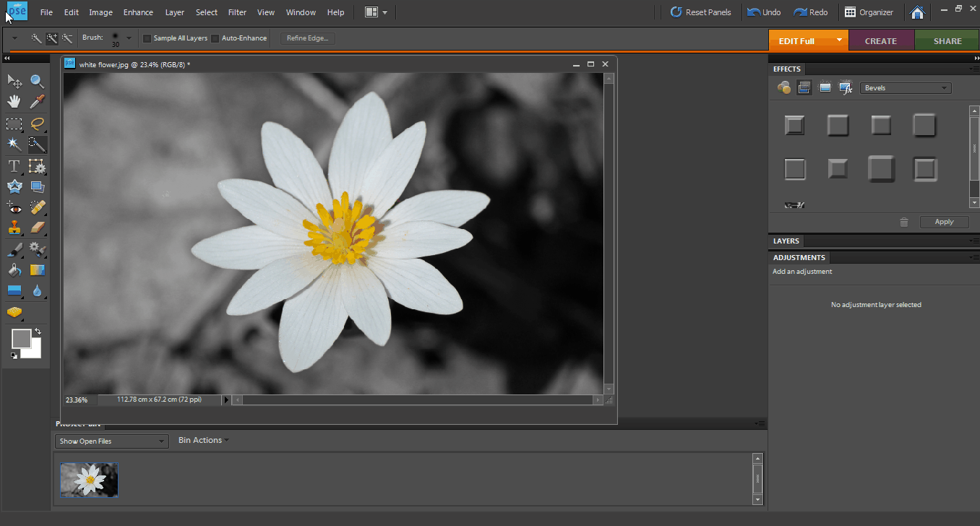This screenshot has height=526, width=980.
Task: Select the Magic Wand tool
Action: [x=14, y=145]
